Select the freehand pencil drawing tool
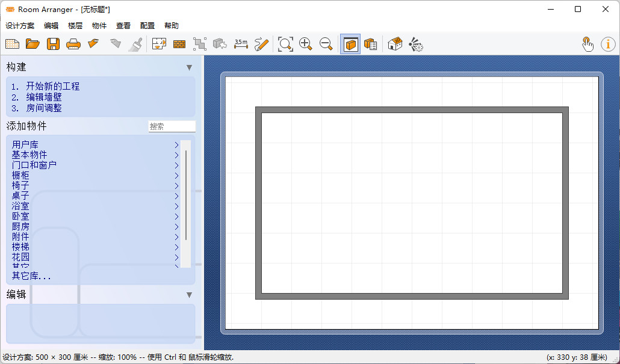This screenshot has height=364, width=620. click(261, 44)
